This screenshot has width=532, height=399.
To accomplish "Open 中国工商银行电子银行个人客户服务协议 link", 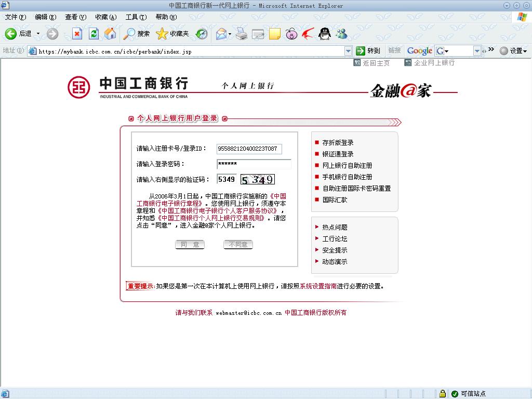I will [218, 211].
